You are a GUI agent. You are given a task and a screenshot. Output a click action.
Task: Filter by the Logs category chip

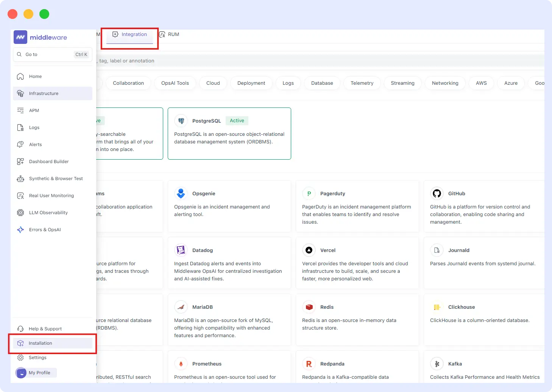coord(288,83)
